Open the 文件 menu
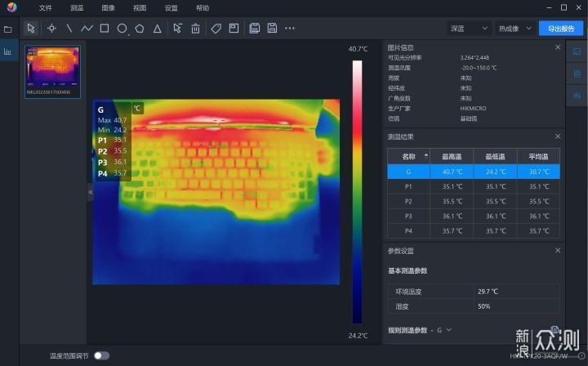The width and height of the screenshot is (588, 366). click(x=46, y=8)
